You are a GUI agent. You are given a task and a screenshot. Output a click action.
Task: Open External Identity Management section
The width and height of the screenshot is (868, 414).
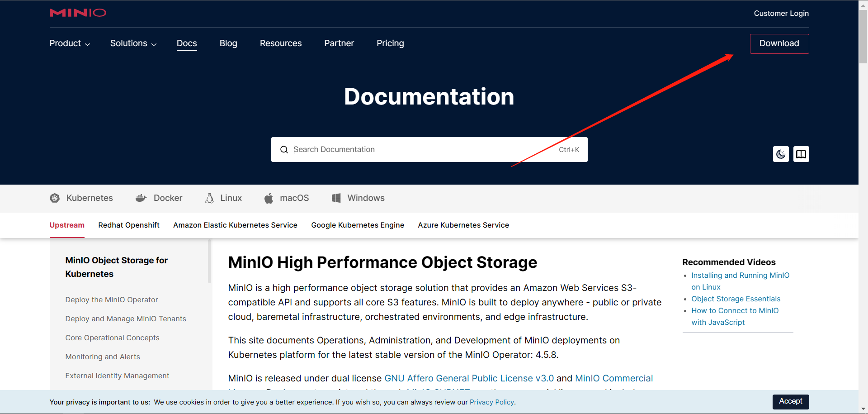(x=117, y=376)
